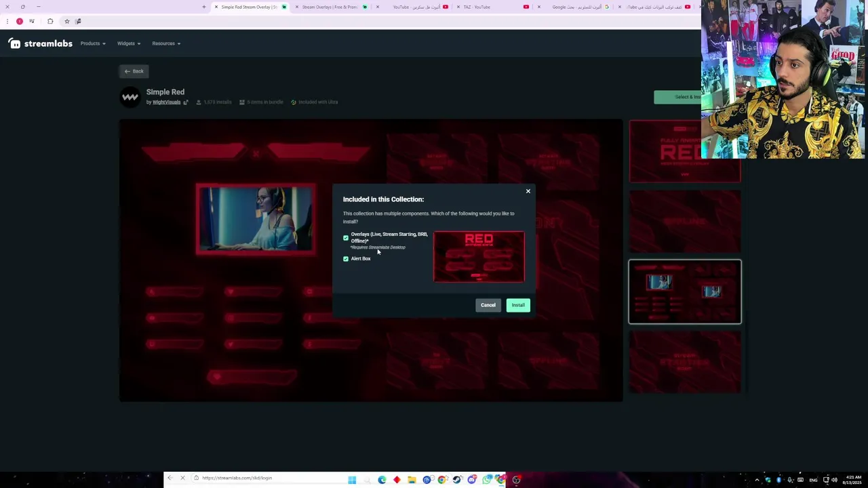Click the Simple Red title text

165,92
